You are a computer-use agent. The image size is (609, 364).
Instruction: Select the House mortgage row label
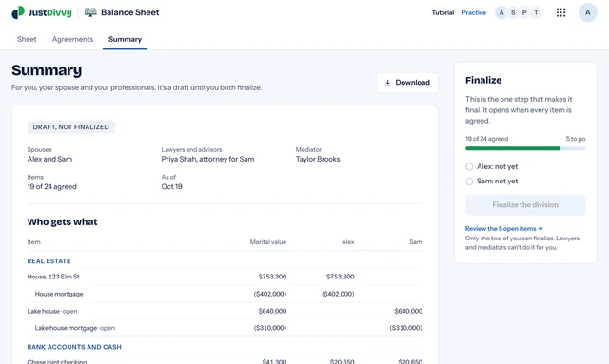[x=59, y=294]
